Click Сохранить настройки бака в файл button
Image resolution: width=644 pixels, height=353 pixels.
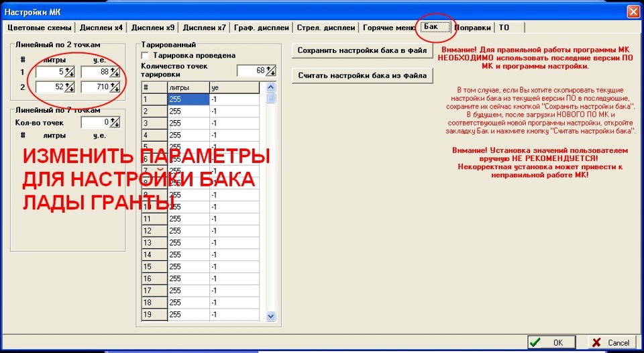click(362, 50)
